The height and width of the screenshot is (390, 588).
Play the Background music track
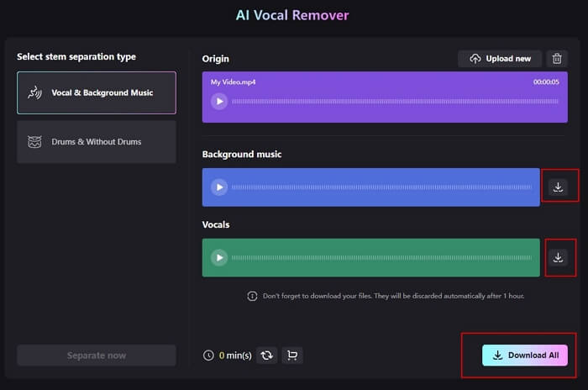click(x=219, y=187)
